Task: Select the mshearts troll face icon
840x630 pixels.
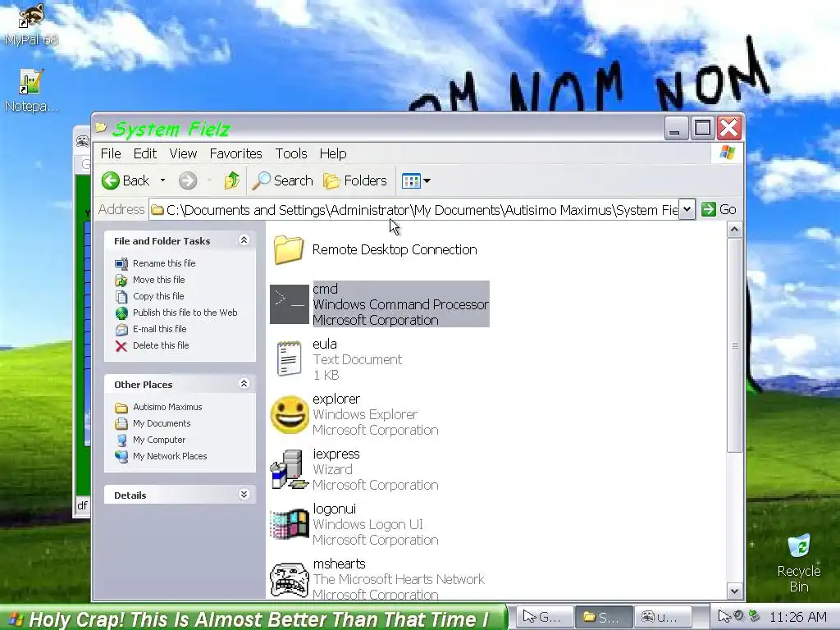Action: coord(290,579)
